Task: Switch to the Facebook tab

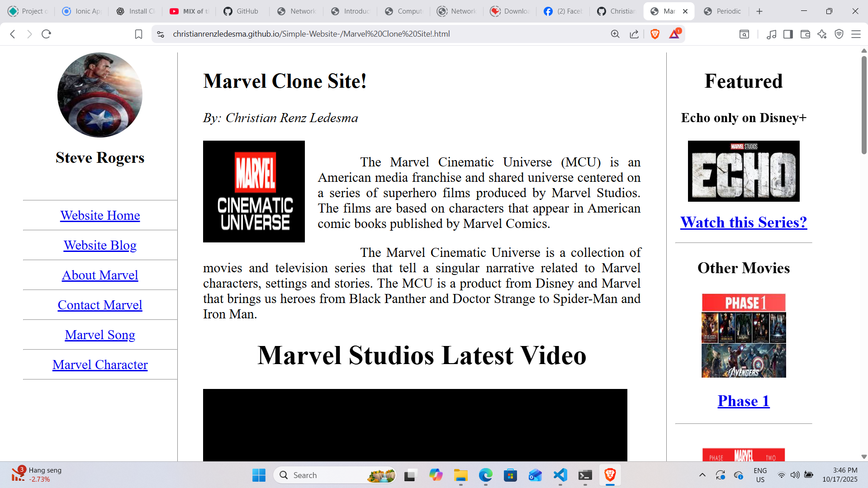Action: coord(563,11)
